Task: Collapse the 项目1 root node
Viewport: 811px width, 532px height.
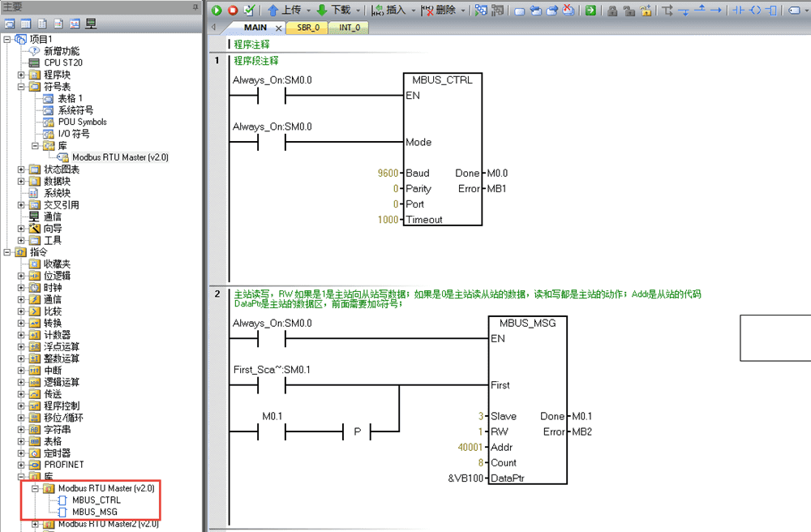Action: [x=7, y=40]
